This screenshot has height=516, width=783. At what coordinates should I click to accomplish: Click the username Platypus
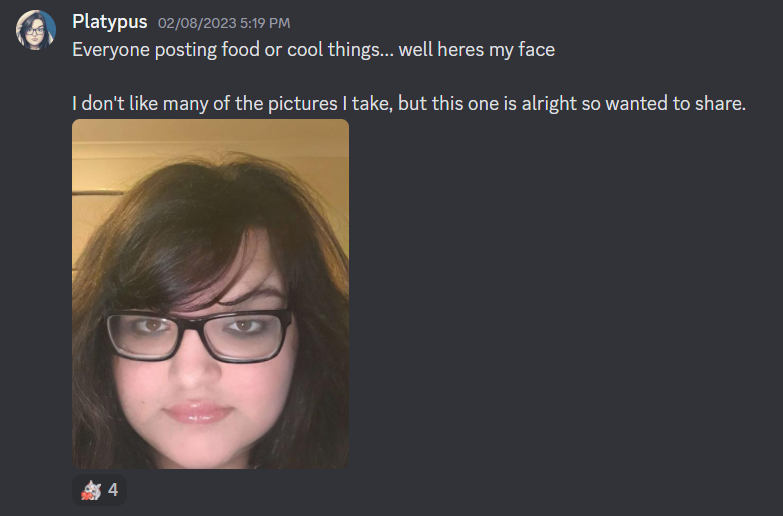(x=110, y=22)
